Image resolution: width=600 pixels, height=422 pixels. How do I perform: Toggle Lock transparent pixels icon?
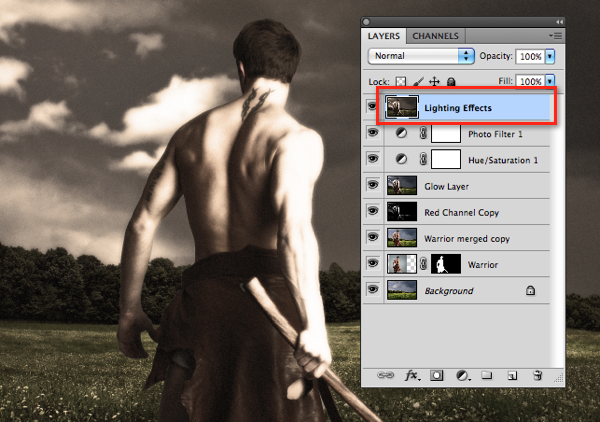pyautogui.click(x=401, y=81)
